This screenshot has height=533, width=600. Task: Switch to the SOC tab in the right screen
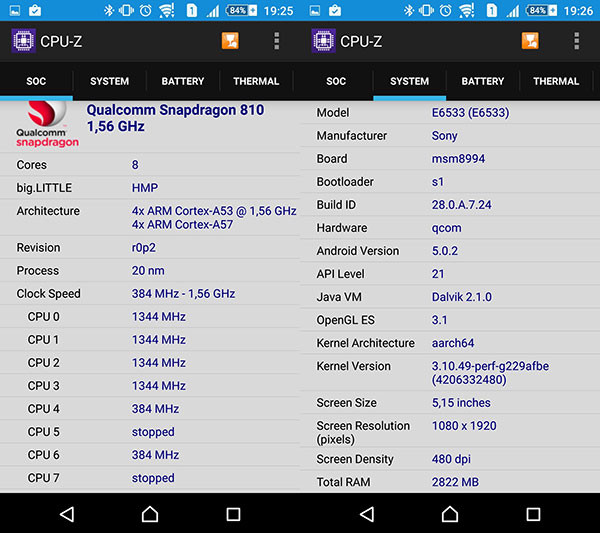point(336,81)
